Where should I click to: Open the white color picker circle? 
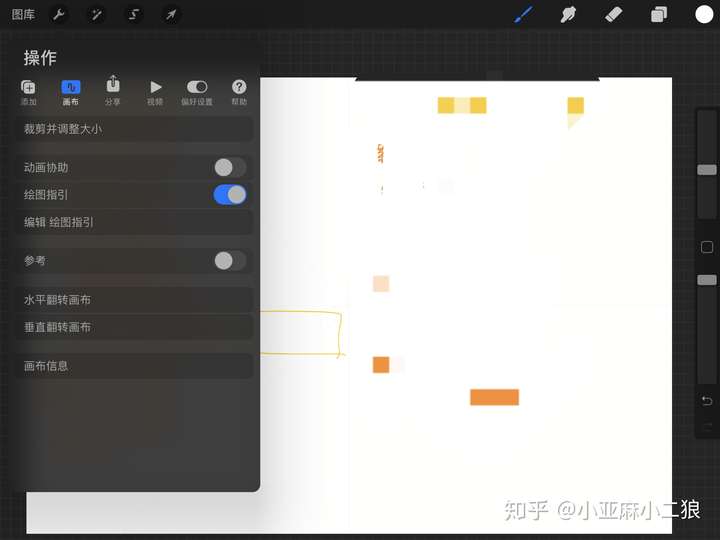coord(704,15)
